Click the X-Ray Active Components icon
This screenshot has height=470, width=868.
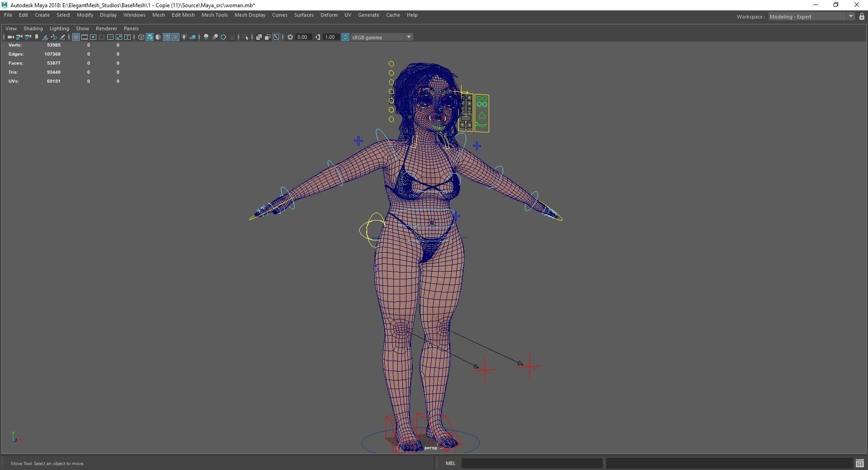pos(268,37)
